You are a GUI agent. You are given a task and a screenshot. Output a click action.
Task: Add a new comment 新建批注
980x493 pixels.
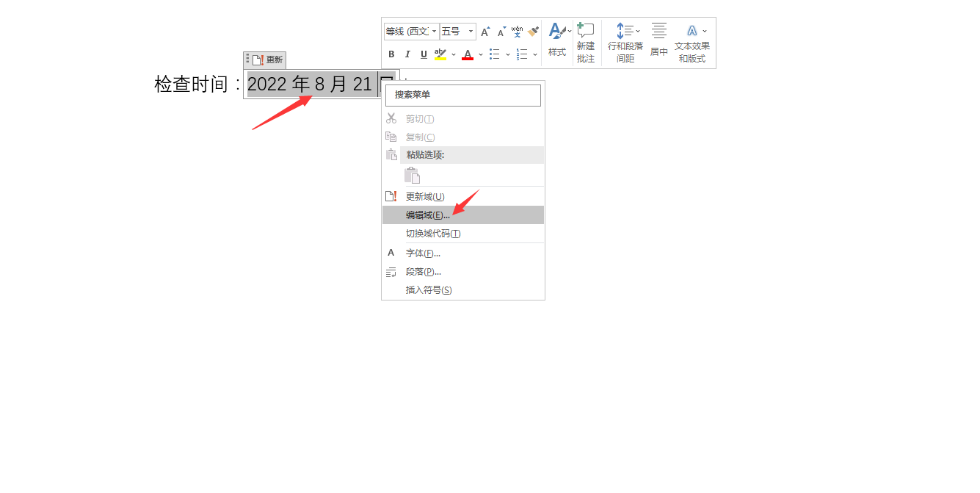point(586,43)
